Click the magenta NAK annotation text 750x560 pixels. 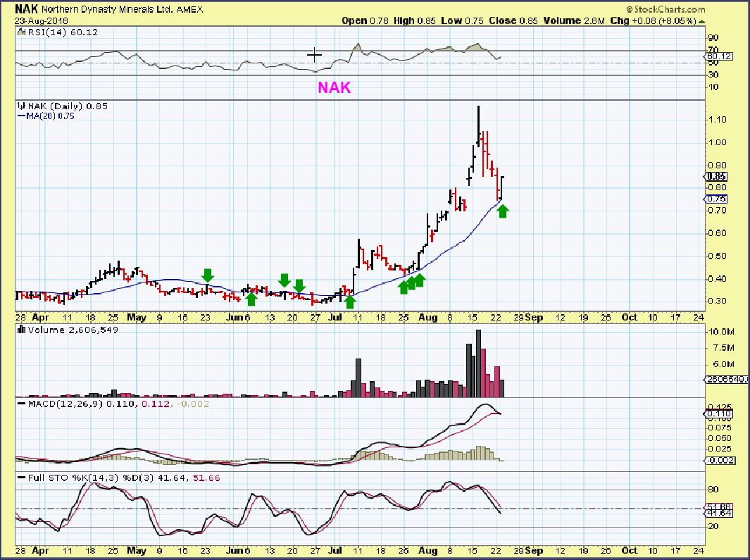point(335,87)
